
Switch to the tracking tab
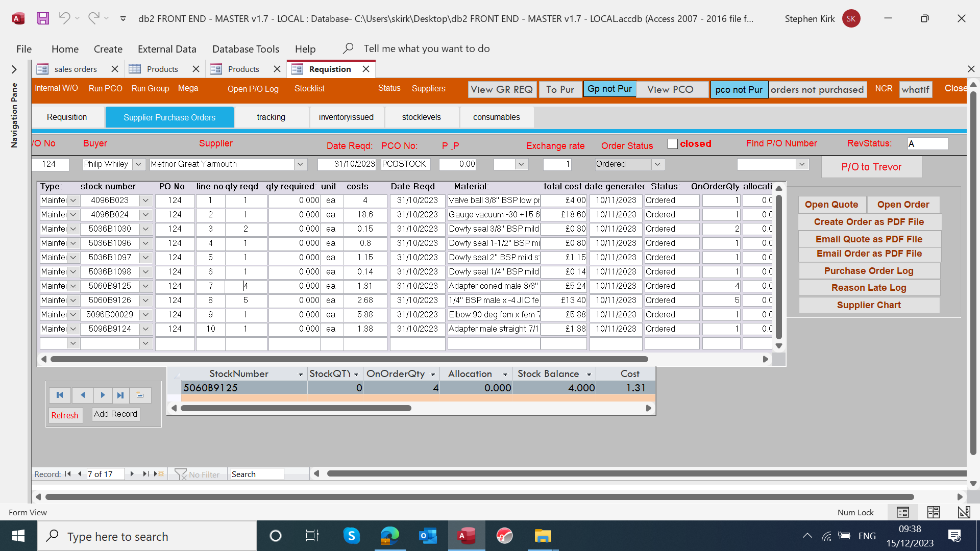coord(271,117)
